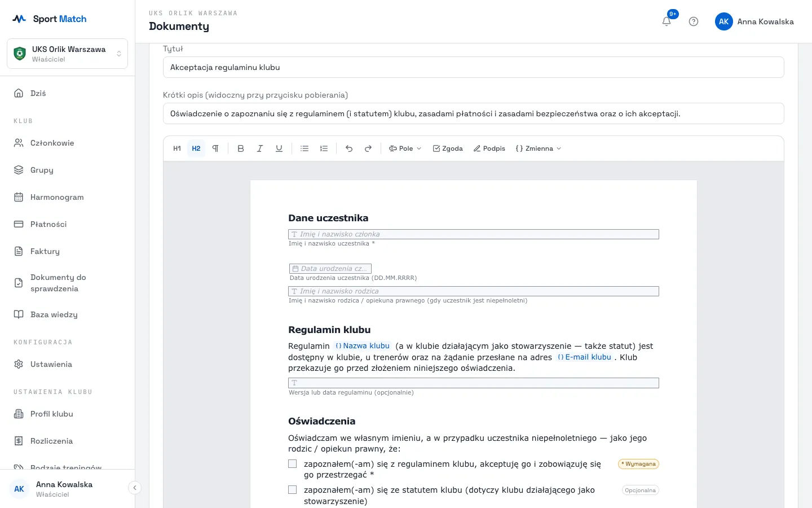Screen dimensions: 812x508
Task: Insert a Zgoda consent checkbox
Action: tap(448, 148)
